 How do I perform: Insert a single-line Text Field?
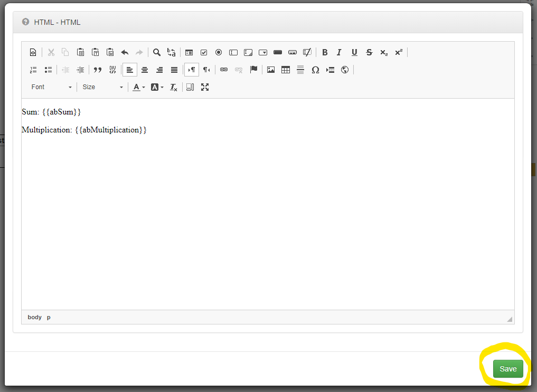[x=233, y=52]
